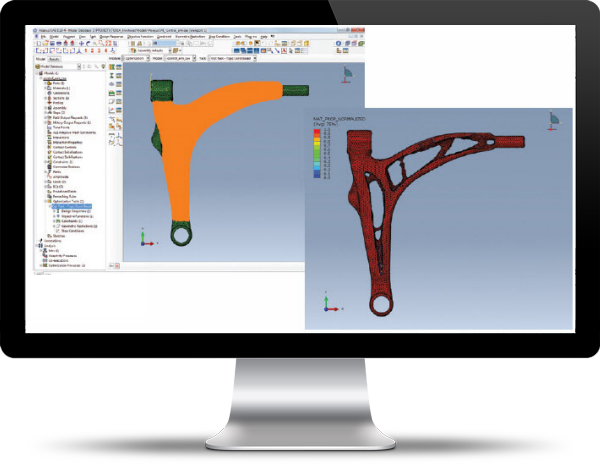This screenshot has width=600, height=466.
Task: Click the view triad axes indicator
Action: [147, 239]
